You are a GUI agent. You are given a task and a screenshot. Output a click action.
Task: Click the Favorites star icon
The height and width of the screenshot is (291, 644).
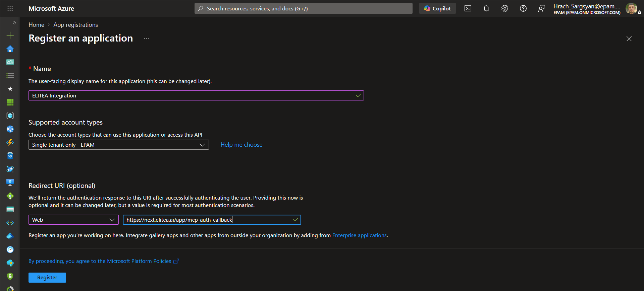click(x=10, y=89)
